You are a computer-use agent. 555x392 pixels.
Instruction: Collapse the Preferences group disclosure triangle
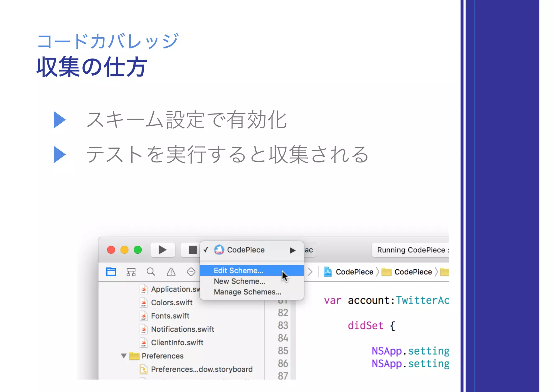124,356
